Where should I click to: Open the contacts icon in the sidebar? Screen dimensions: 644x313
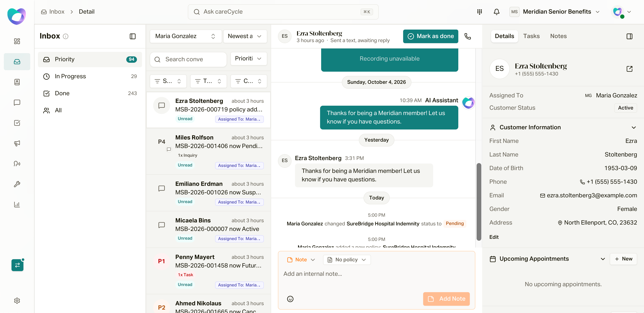coord(17,82)
